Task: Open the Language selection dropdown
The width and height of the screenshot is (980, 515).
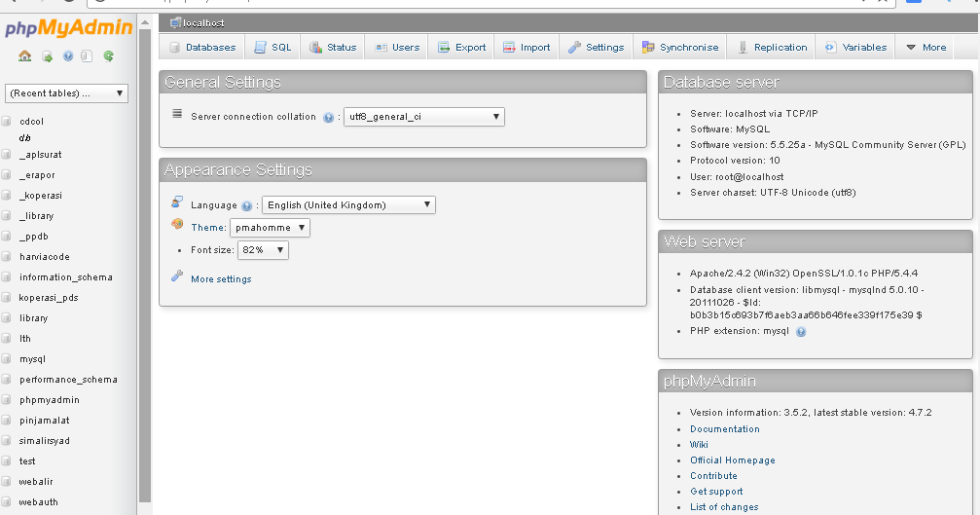Action: [x=348, y=205]
